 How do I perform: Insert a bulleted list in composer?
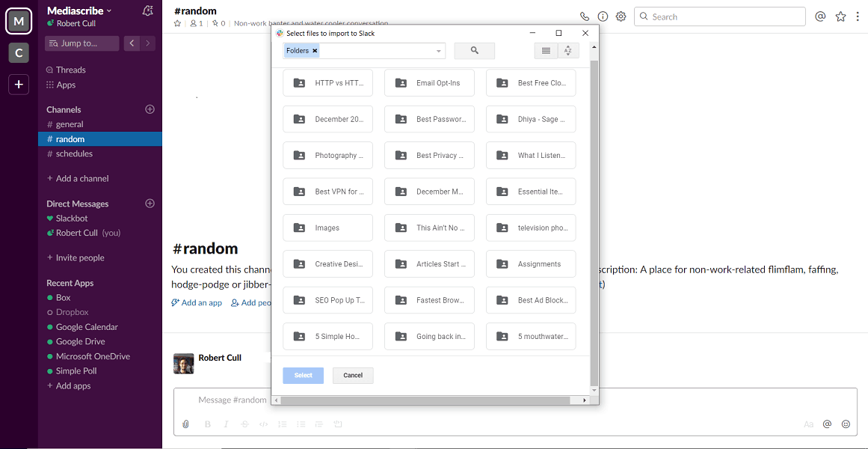301,424
